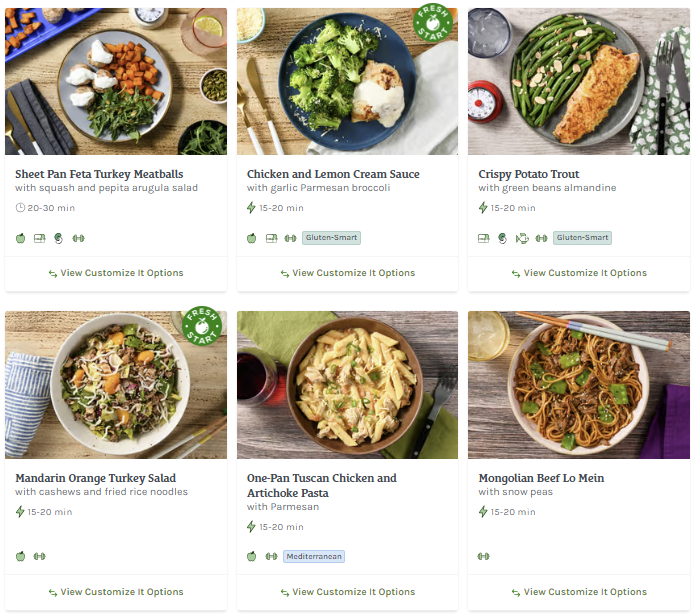Click dumbbell icon on Sheet Pan Feta Turkey Meatballs
Image resolution: width=697 pixels, height=614 pixels.
(x=78, y=238)
